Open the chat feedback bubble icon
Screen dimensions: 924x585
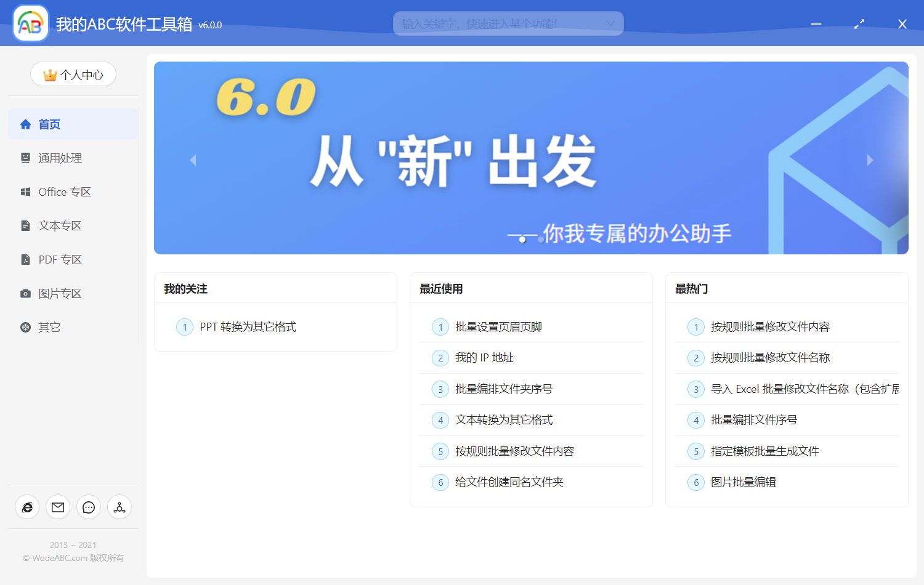pyautogui.click(x=89, y=507)
